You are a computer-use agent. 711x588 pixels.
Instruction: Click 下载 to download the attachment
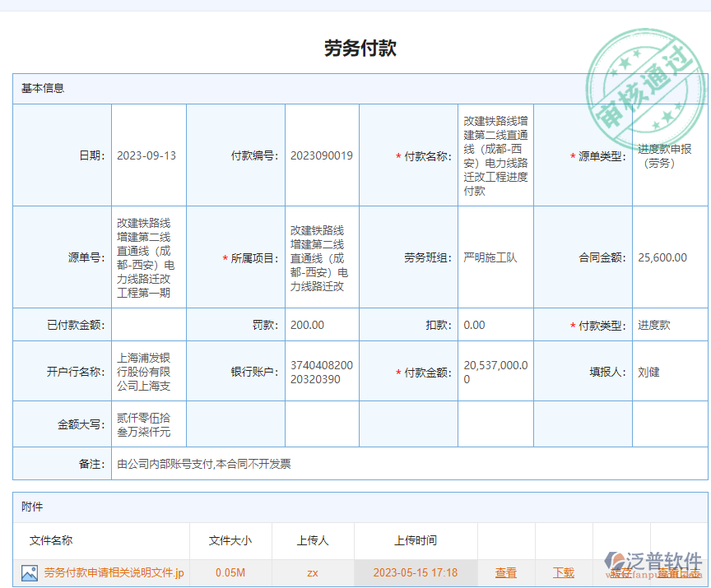tap(563, 572)
